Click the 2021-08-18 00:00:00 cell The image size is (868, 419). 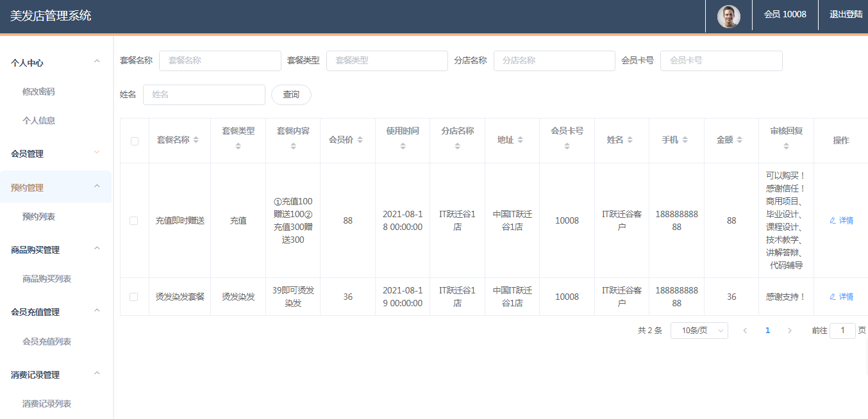(403, 220)
